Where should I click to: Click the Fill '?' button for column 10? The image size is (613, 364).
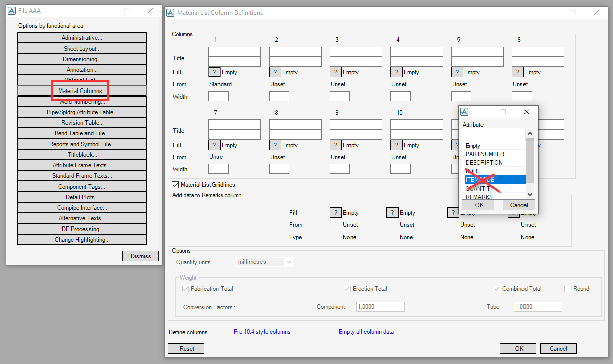click(397, 145)
